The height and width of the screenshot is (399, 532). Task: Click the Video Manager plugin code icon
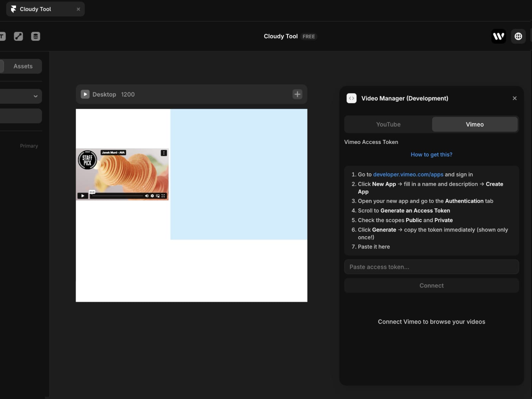point(351,98)
